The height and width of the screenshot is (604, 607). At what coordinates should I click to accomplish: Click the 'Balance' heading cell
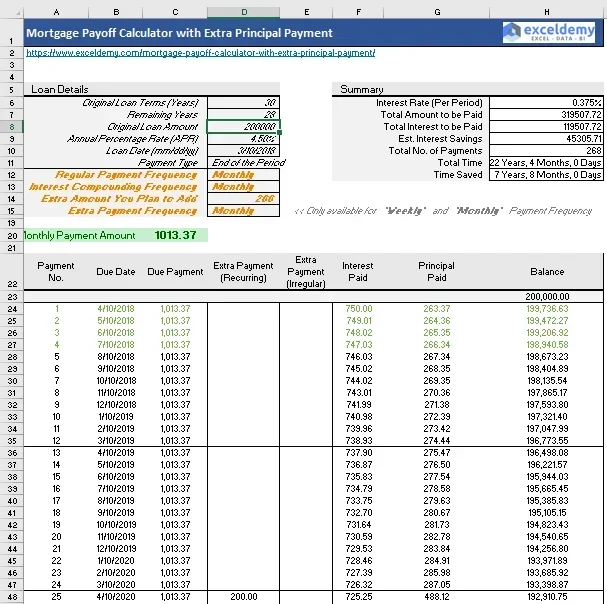click(x=547, y=271)
